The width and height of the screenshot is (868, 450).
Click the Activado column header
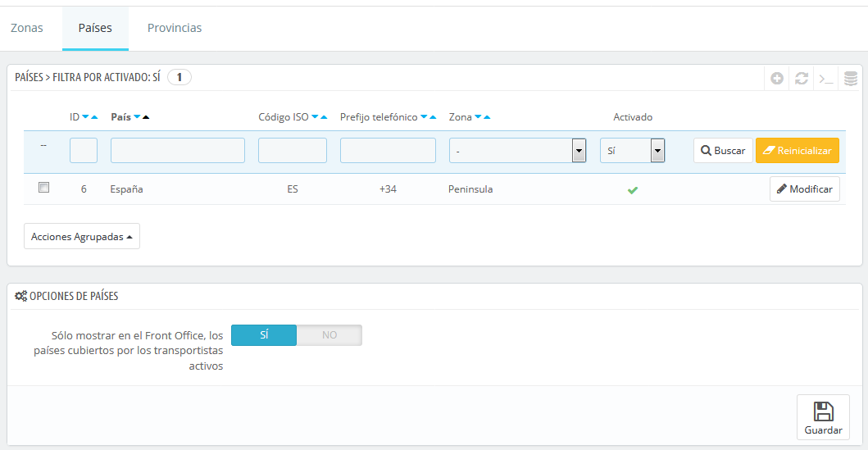tap(633, 116)
